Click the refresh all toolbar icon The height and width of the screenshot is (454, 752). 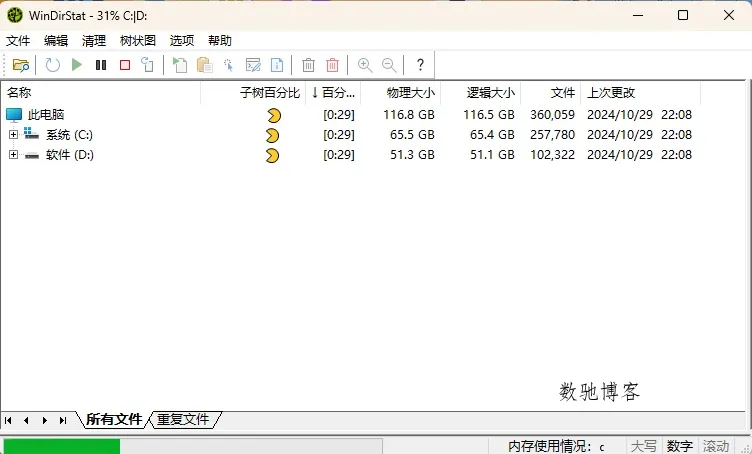pos(52,65)
